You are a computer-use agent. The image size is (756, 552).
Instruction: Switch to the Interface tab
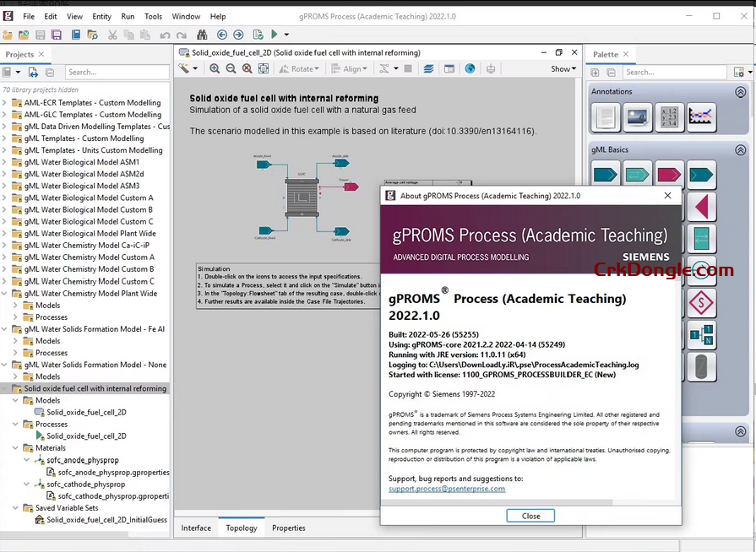point(196,528)
